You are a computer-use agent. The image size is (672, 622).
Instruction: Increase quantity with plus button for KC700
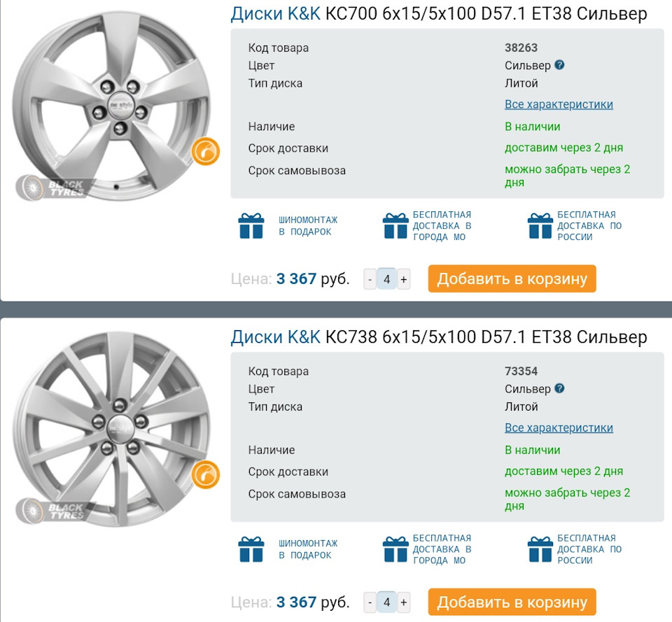(x=403, y=279)
